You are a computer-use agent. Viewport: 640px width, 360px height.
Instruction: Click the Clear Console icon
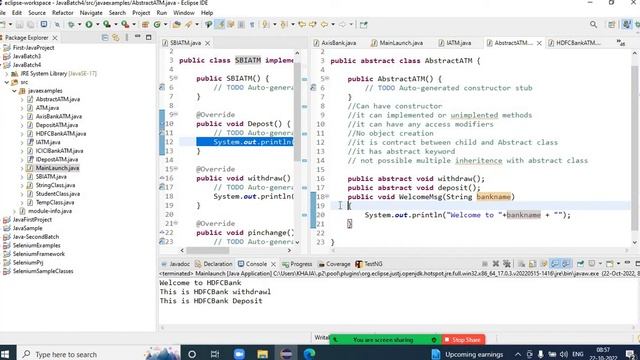pos(521,264)
